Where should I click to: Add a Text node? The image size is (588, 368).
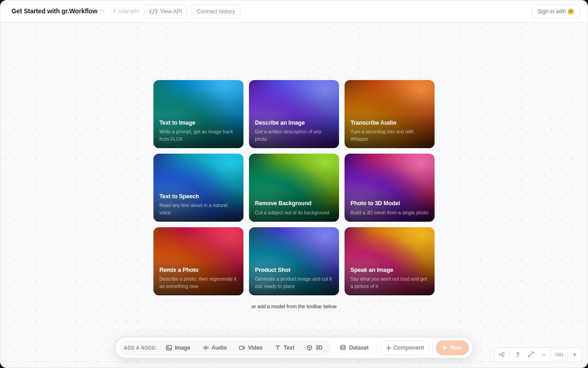click(x=285, y=348)
